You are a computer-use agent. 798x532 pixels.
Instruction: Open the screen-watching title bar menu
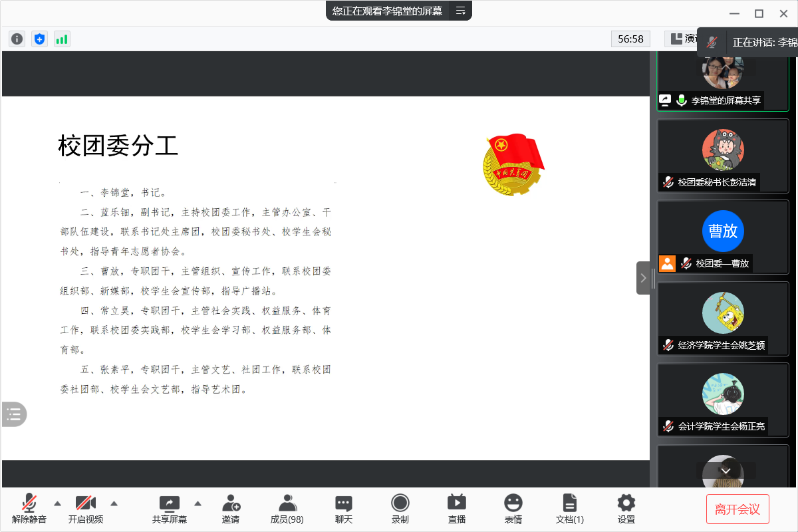pos(460,11)
